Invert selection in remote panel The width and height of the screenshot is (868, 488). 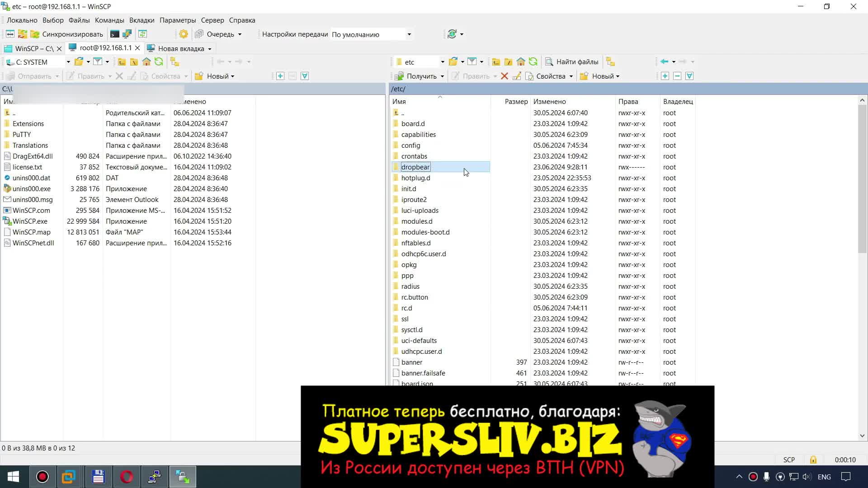click(690, 76)
